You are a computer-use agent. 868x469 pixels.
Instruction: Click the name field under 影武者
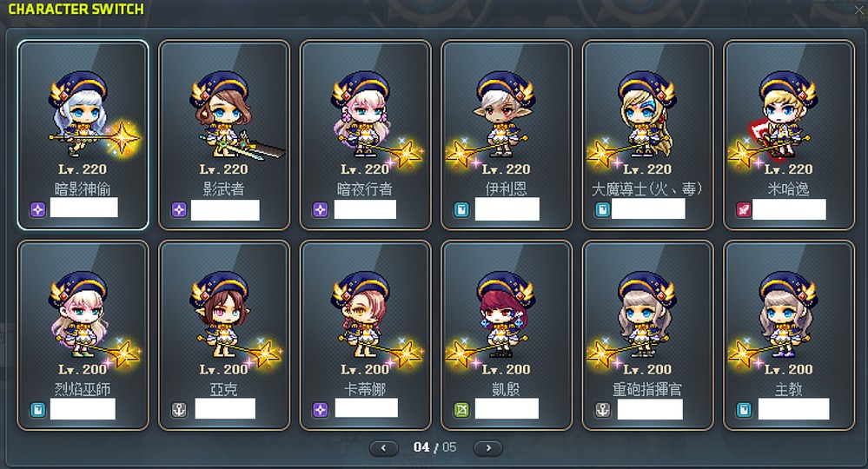[225, 210]
